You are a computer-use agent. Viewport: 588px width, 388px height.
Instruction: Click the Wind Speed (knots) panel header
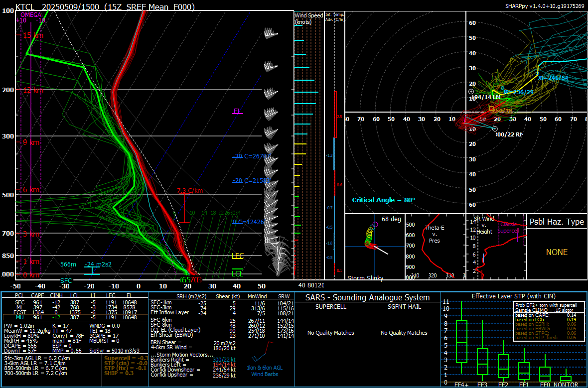pyautogui.click(x=308, y=18)
